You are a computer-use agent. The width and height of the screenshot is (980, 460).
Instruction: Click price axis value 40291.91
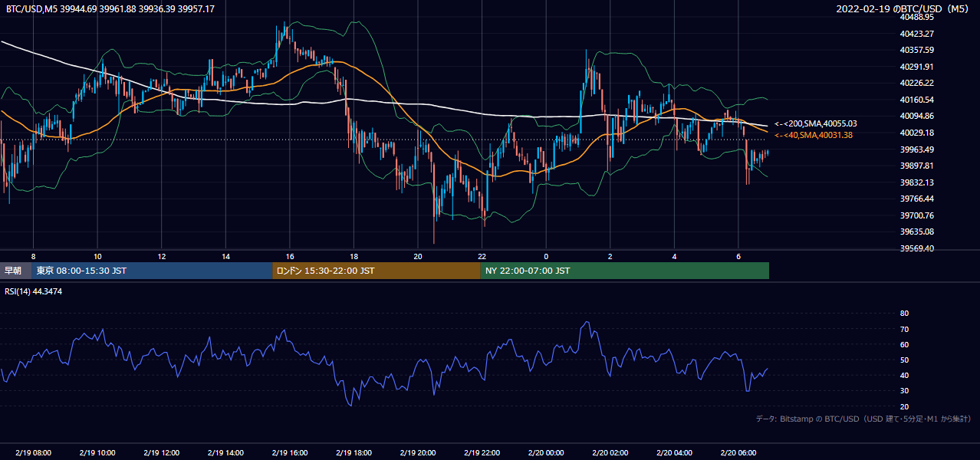pyautogui.click(x=917, y=67)
